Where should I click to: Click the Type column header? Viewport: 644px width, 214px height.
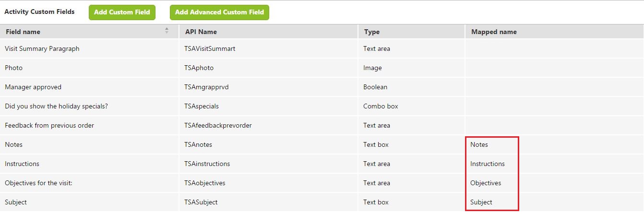pyautogui.click(x=411, y=32)
